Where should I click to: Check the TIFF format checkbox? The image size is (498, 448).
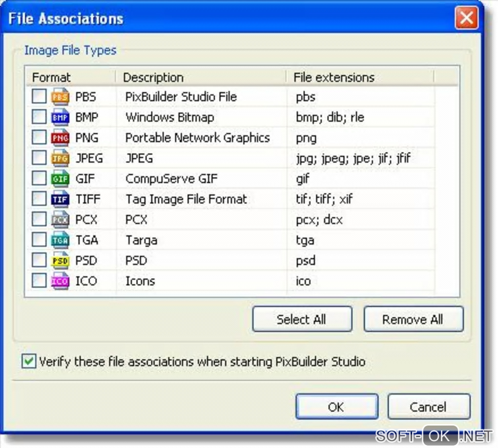39,199
